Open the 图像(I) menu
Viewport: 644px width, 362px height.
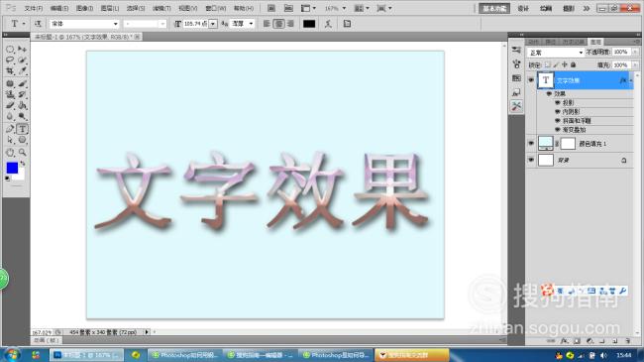[84, 8]
